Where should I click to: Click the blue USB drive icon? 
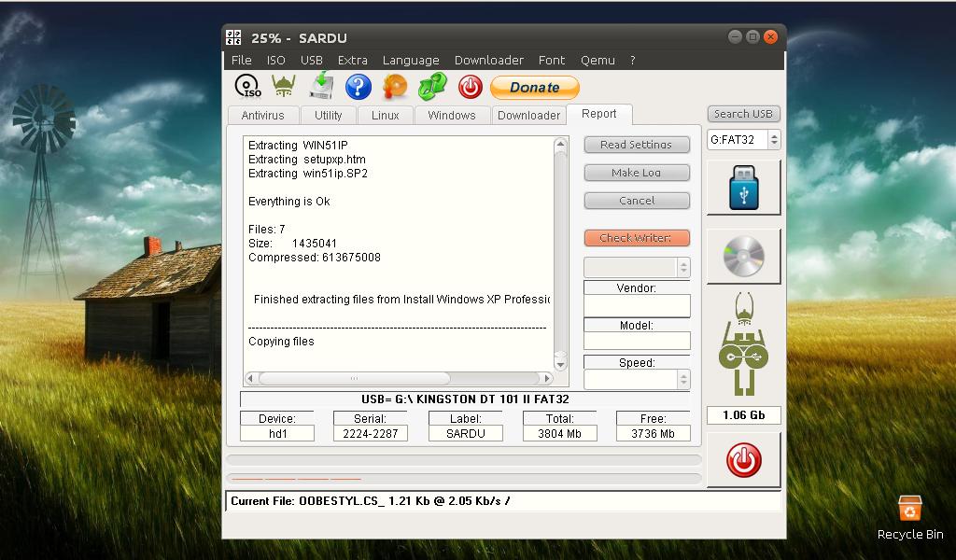point(744,188)
